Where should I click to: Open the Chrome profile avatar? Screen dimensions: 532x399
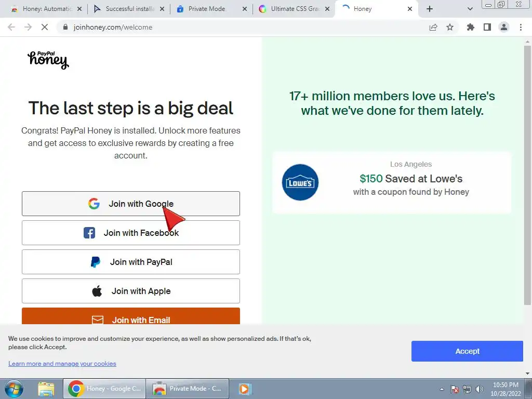(x=504, y=27)
